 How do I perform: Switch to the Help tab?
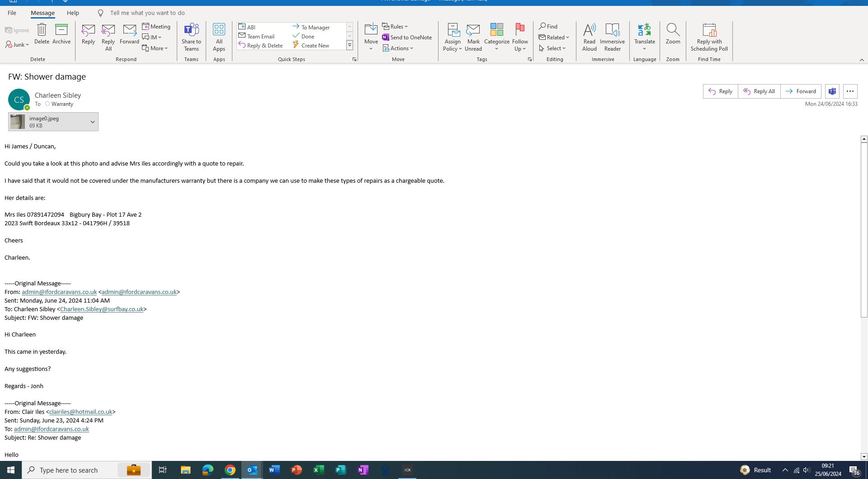coord(73,13)
